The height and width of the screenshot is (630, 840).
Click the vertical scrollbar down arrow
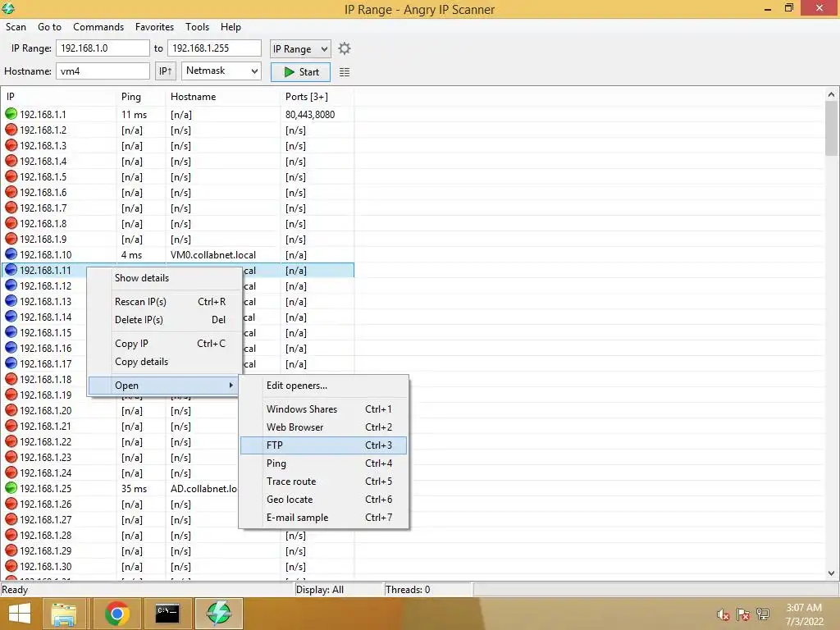coord(832,573)
